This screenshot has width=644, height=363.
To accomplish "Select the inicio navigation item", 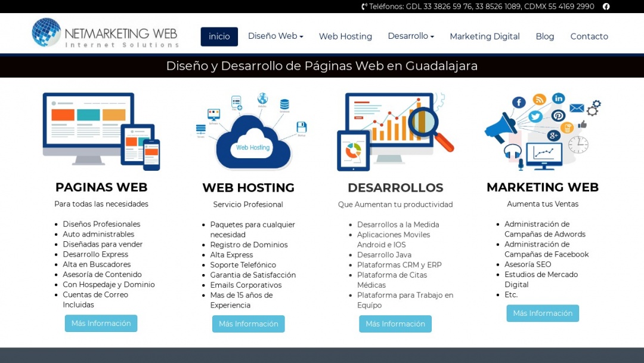I will 219,36.
